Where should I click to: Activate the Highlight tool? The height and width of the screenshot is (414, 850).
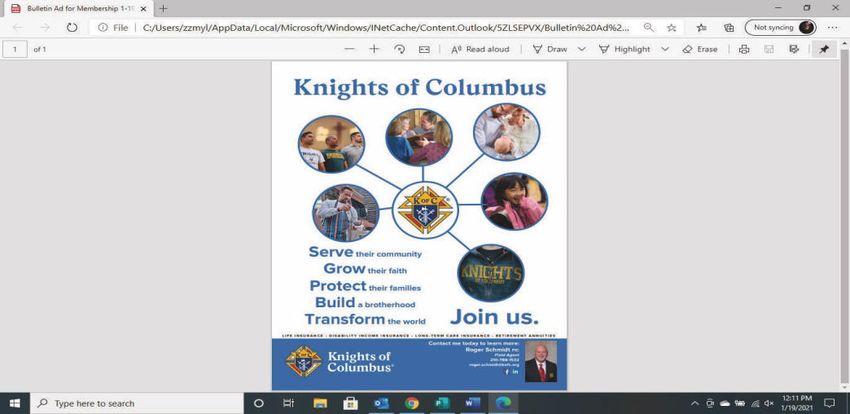(x=624, y=49)
